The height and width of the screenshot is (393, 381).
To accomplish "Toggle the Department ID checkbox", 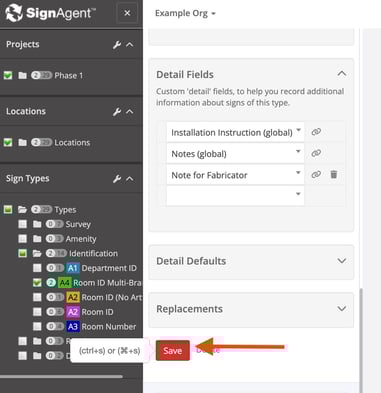I will pos(37,268).
